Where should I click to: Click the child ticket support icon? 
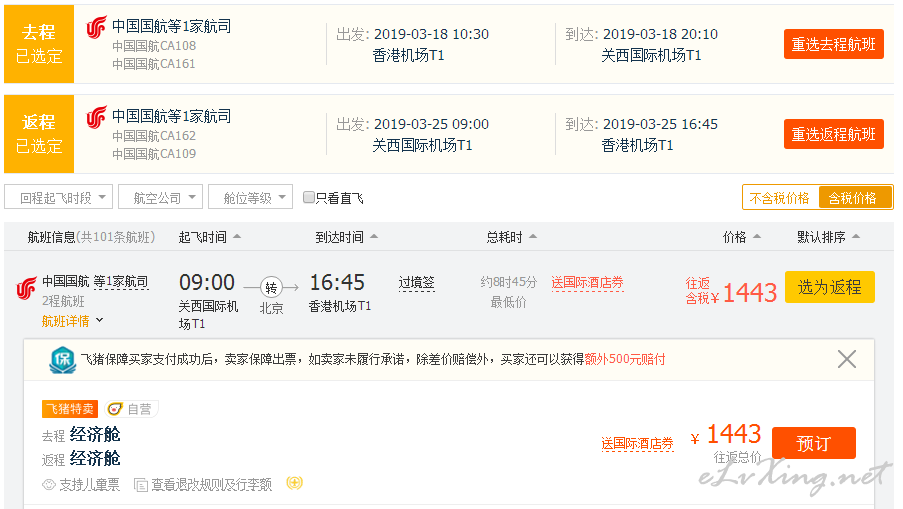(49, 485)
